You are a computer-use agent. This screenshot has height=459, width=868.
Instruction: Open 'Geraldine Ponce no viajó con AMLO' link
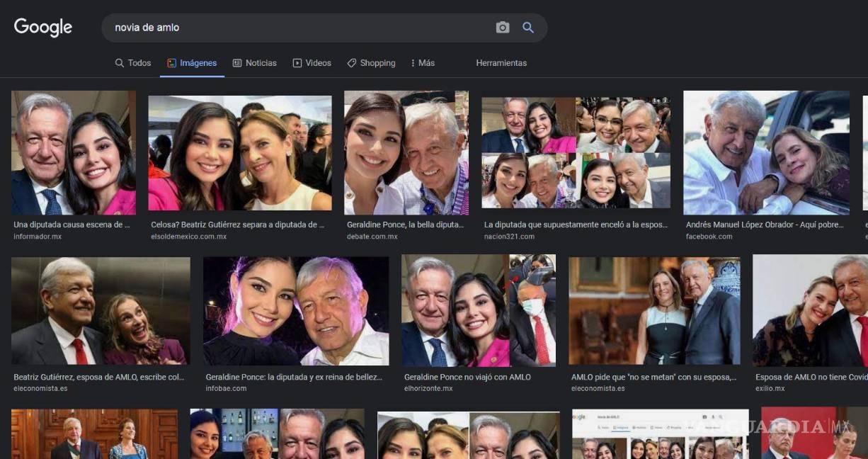467,377
